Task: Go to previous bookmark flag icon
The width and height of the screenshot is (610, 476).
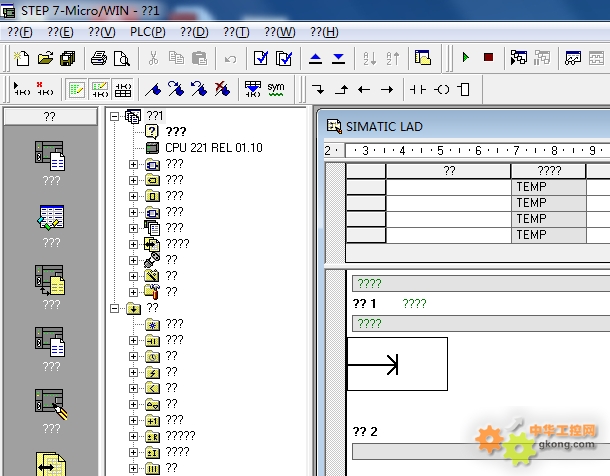Action: (x=199, y=89)
